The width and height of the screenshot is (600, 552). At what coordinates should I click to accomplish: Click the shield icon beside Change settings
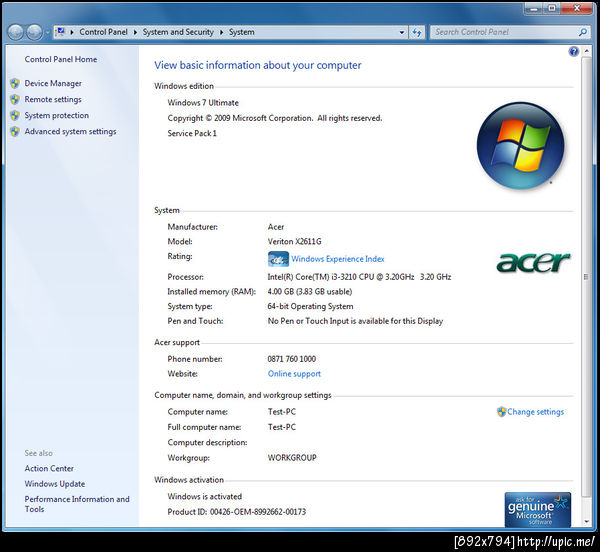(501, 412)
